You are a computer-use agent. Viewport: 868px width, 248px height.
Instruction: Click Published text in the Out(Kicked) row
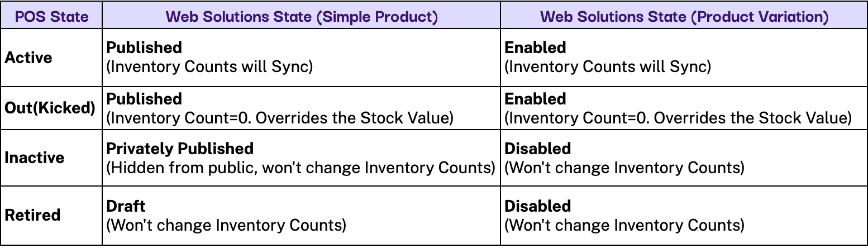(144, 99)
